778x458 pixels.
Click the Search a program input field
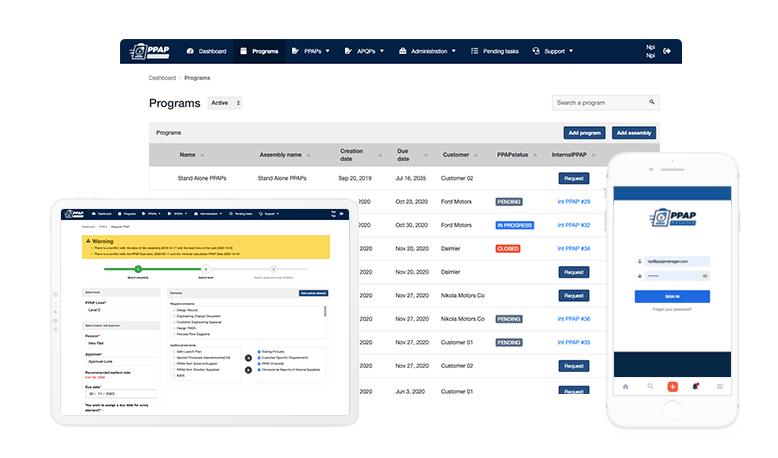(x=605, y=103)
